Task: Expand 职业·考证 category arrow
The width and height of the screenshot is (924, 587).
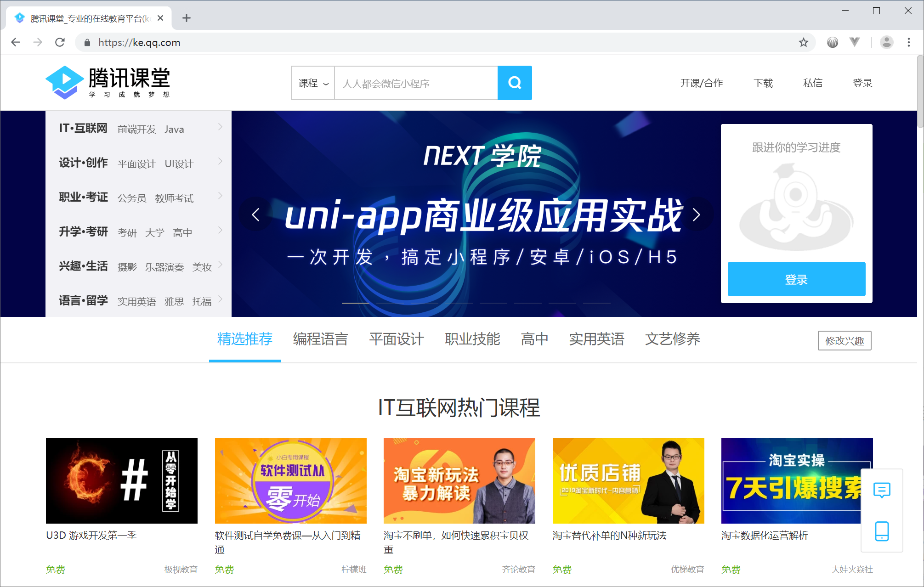Action: [220, 195]
